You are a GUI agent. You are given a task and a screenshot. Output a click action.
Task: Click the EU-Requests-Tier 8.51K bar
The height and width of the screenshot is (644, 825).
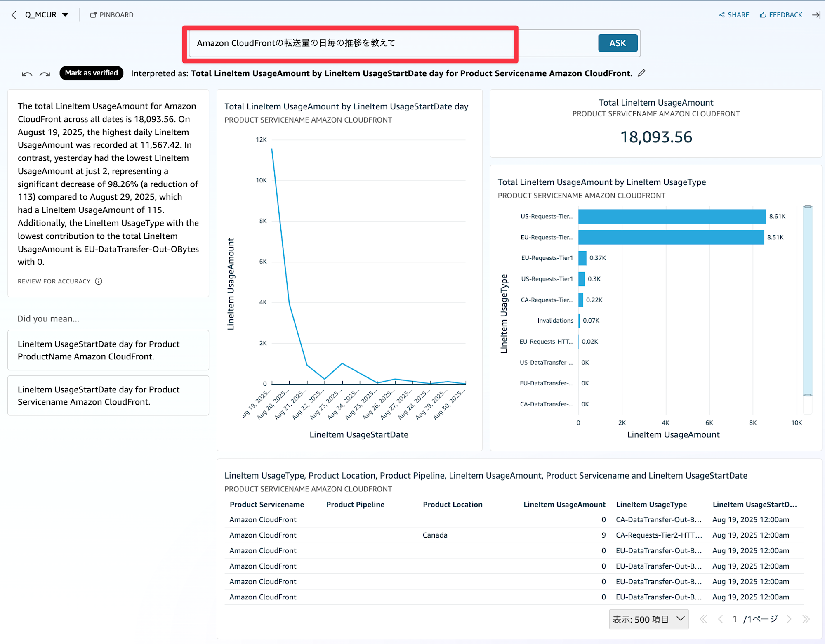click(671, 237)
